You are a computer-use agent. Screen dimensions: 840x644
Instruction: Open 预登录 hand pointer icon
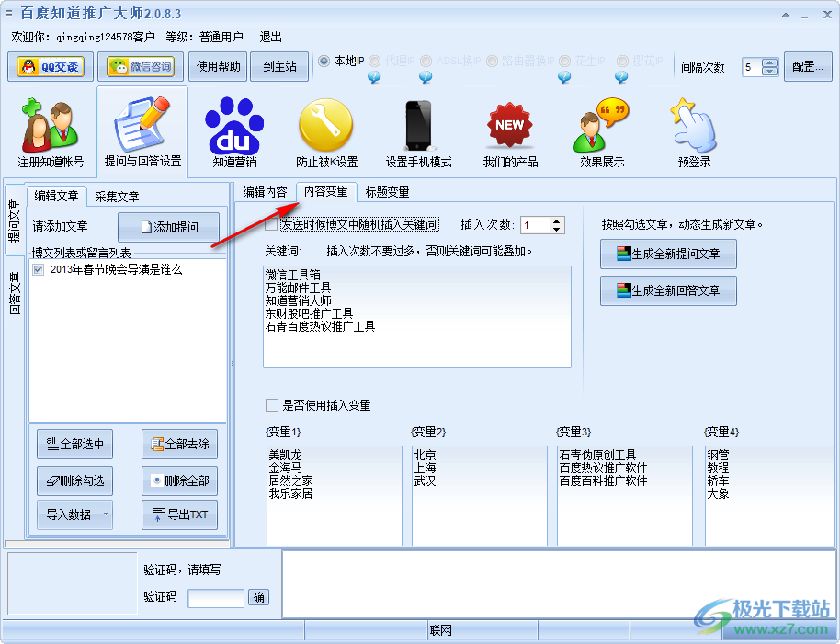[694, 133]
